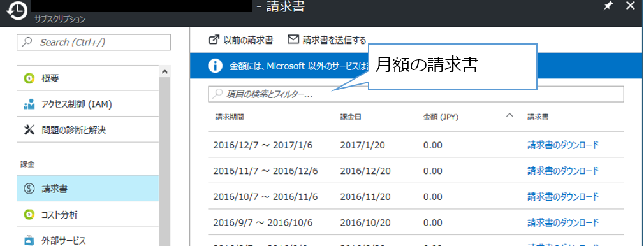Click billing date 2016/11/20
Image resolution: width=644 pixels, height=251 pixels.
point(365,197)
